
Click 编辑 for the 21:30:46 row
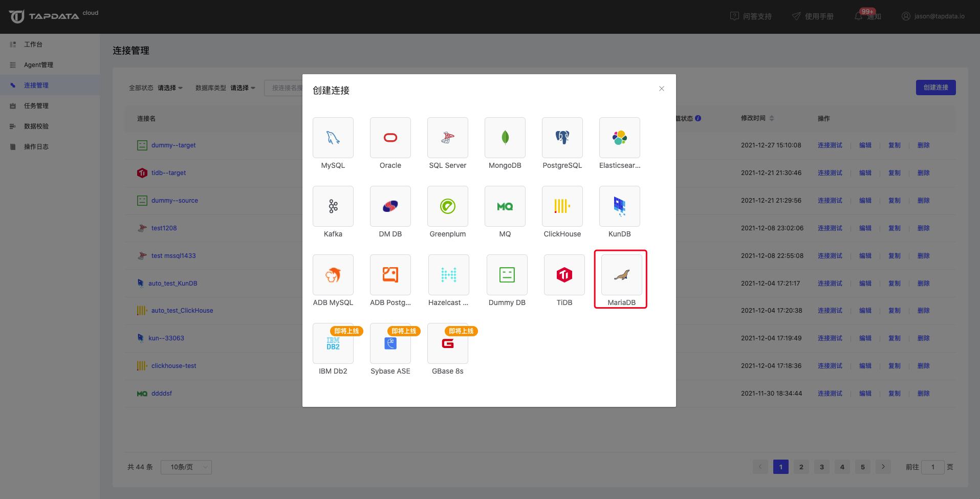(x=865, y=173)
